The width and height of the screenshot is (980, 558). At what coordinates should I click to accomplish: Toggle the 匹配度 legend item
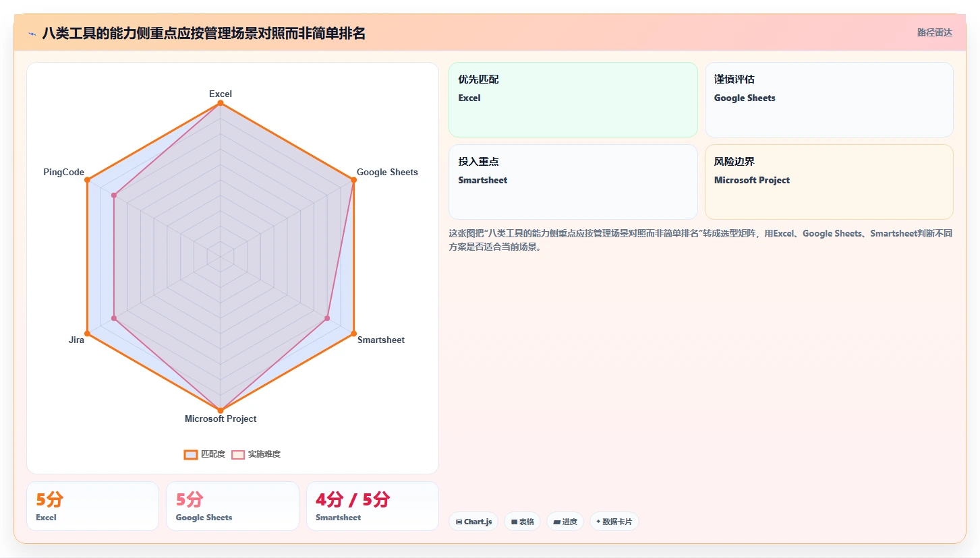(204, 454)
